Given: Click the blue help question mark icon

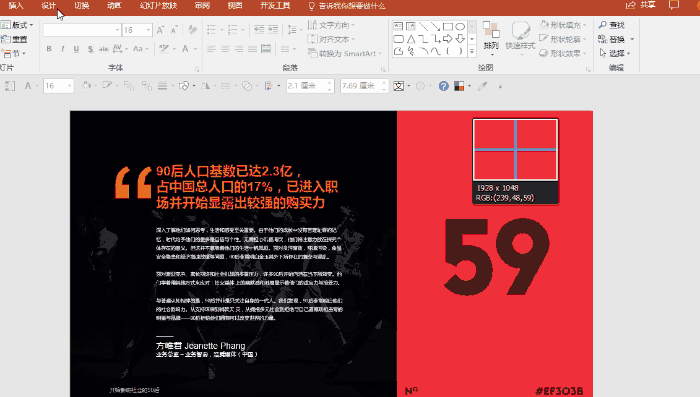Looking at the screenshot, I should click(443, 86).
